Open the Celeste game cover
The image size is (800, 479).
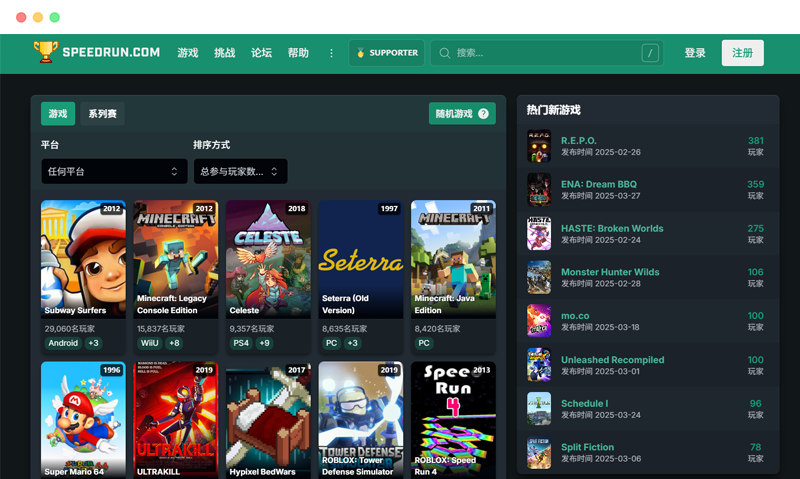[x=268, y=259]
